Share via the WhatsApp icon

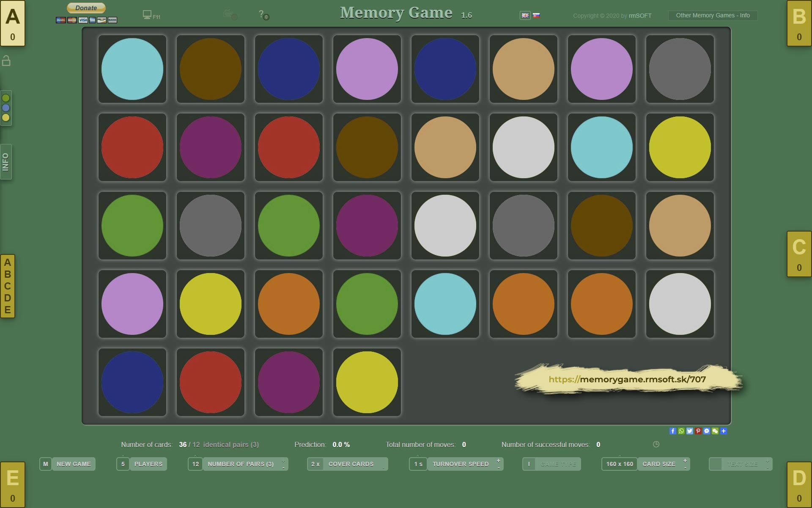tap(681, 431)
